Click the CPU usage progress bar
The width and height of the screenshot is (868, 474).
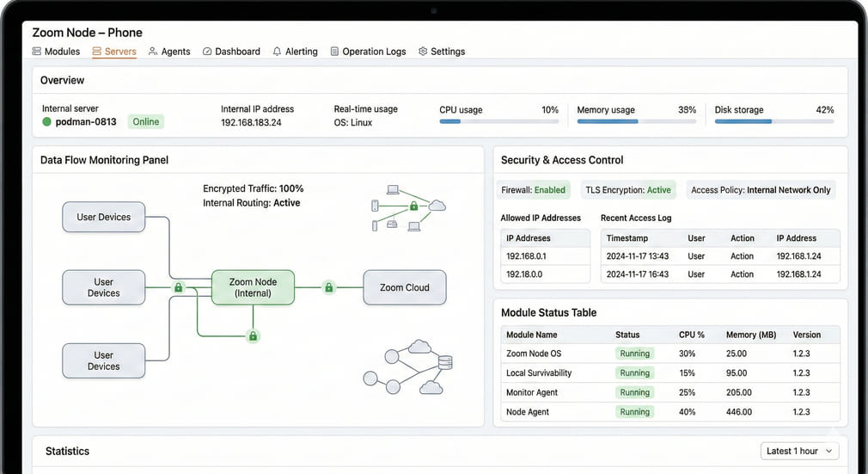coord(498,122)
